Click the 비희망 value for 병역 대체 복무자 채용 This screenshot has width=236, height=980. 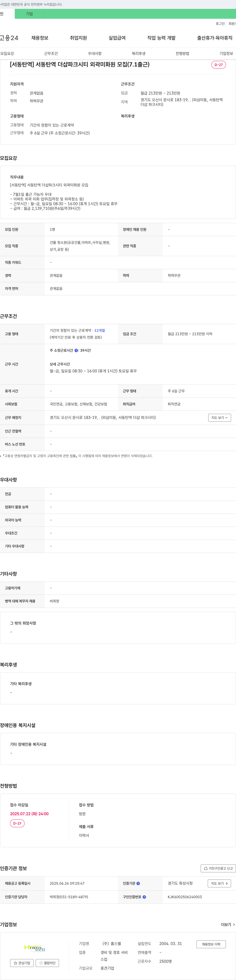55,601
